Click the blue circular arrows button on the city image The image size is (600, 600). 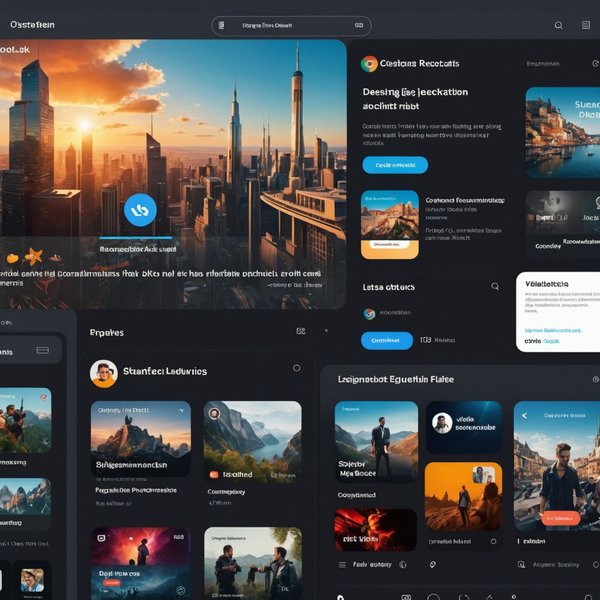140,210
